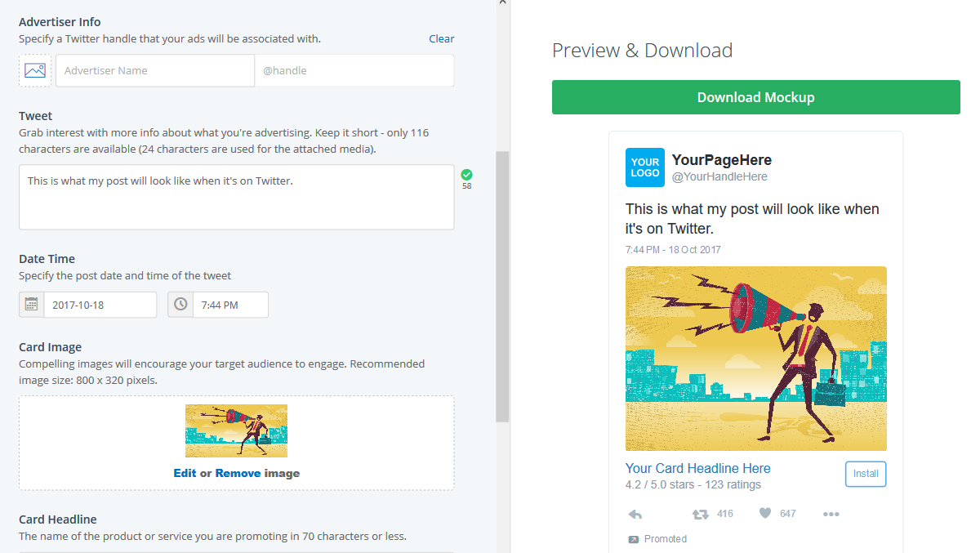The width and height of the screenshot is (980, 553).
Task: Click the Promoted arrow badge icon
Action: 633,539
